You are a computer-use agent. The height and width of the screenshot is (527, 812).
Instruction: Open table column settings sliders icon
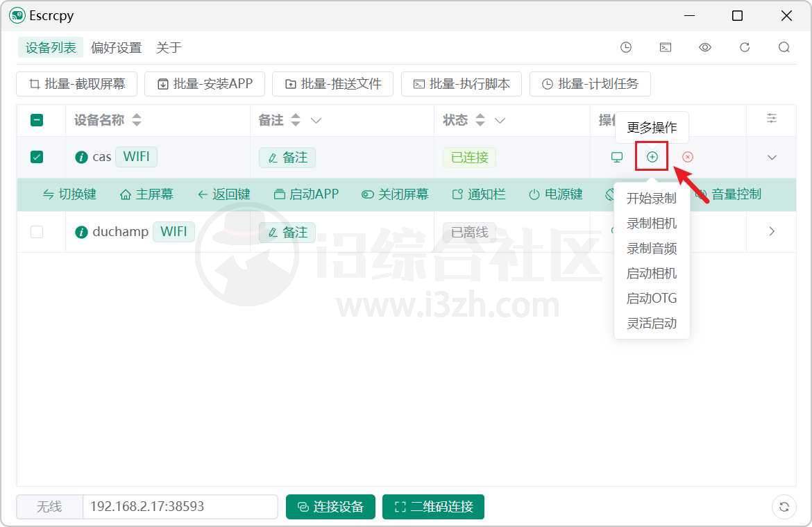(x=772, y=119)
